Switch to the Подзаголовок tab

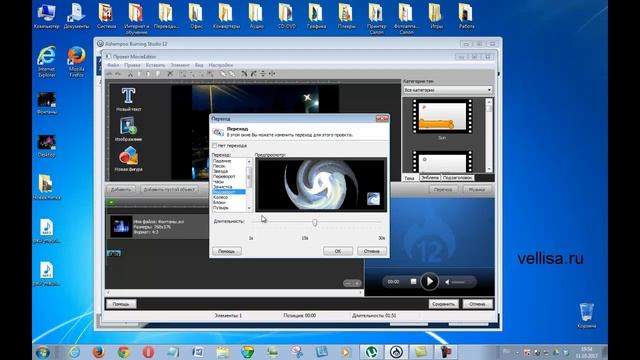(458, 178)
